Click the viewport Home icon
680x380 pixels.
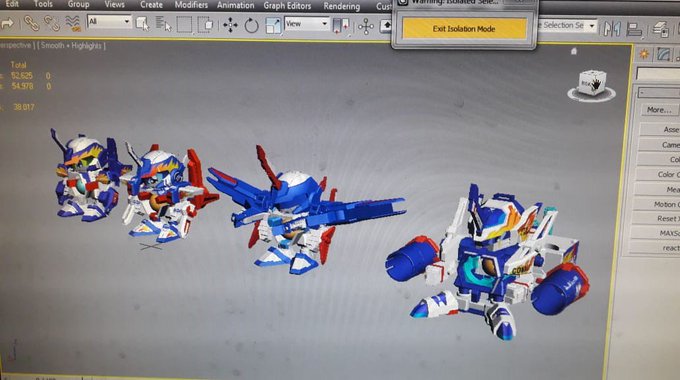pos(574,51)
